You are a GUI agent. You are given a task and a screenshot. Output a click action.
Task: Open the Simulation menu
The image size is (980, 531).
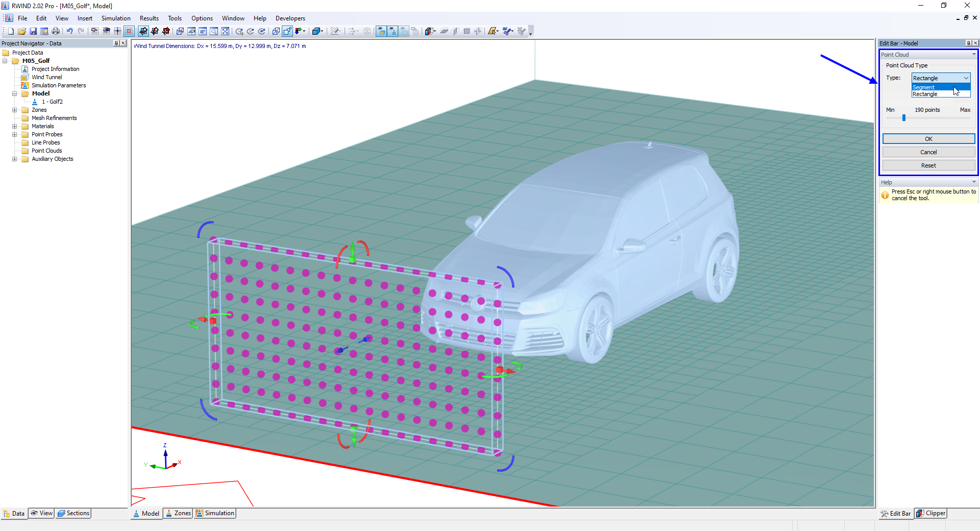[x=116, y=18]
